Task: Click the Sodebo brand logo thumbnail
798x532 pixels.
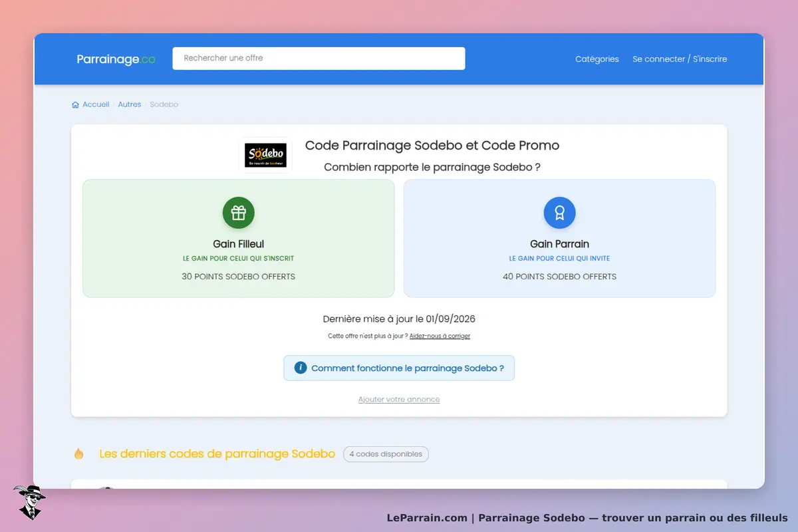Action: tap(265, 156)
